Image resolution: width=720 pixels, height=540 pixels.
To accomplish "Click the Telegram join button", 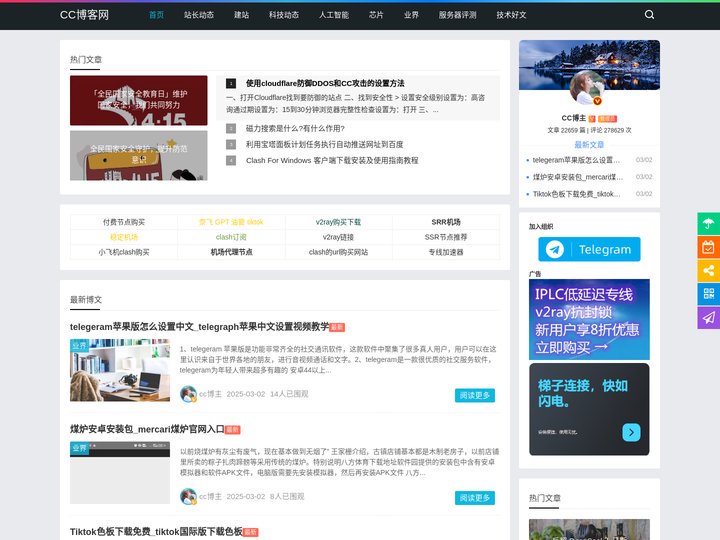I will 589,249.
